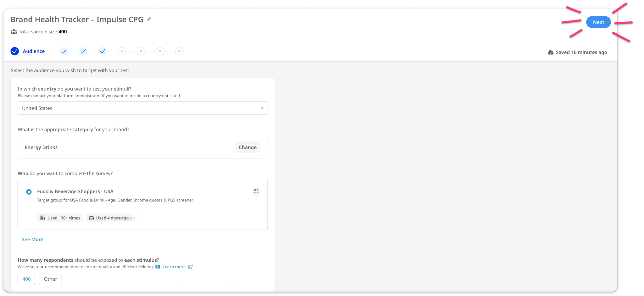The width and height of the screenshot is (644, 296).
Task: Switch to the Audience step
Action: tap(34, 51)
